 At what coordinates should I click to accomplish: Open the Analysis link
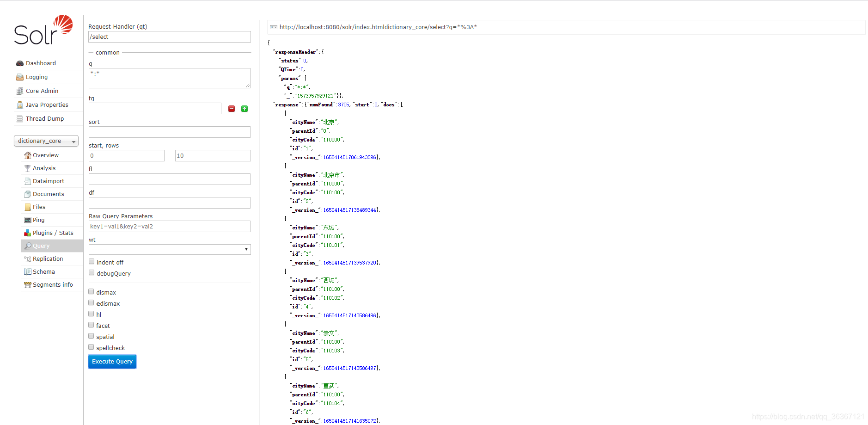click(44, 168)
